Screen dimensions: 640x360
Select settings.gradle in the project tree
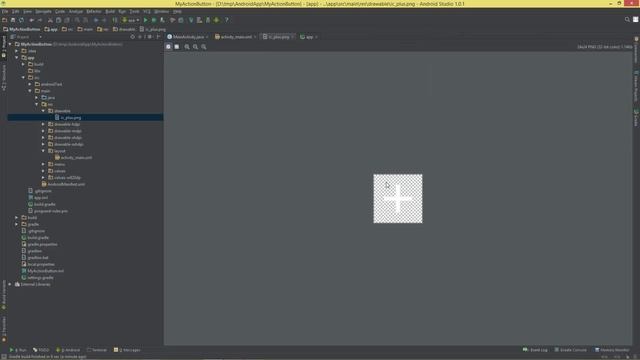pos(40,278)
